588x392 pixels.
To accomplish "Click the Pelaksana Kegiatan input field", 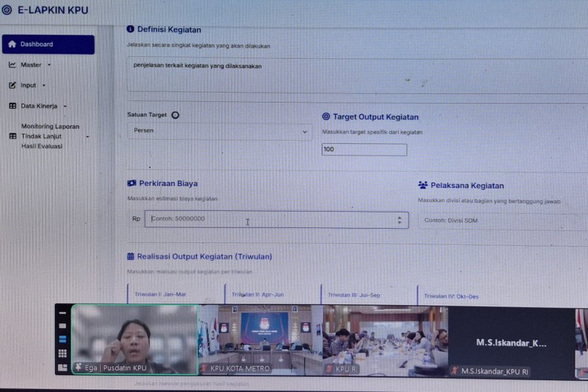I will pos(501,221).
